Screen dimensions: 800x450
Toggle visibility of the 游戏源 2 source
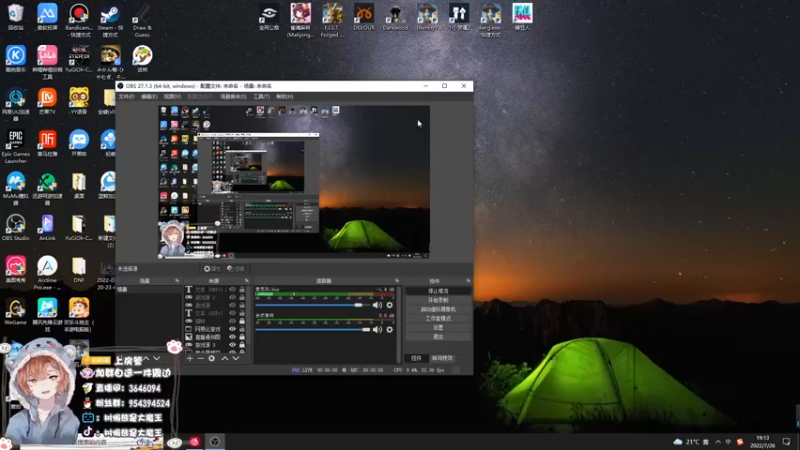tap(233, 297)
